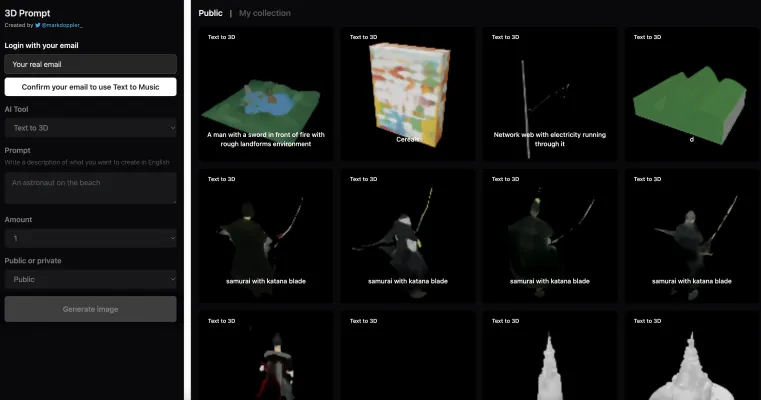Open the Cereal box 3D model thumbnail

click(x=407, y=95)
